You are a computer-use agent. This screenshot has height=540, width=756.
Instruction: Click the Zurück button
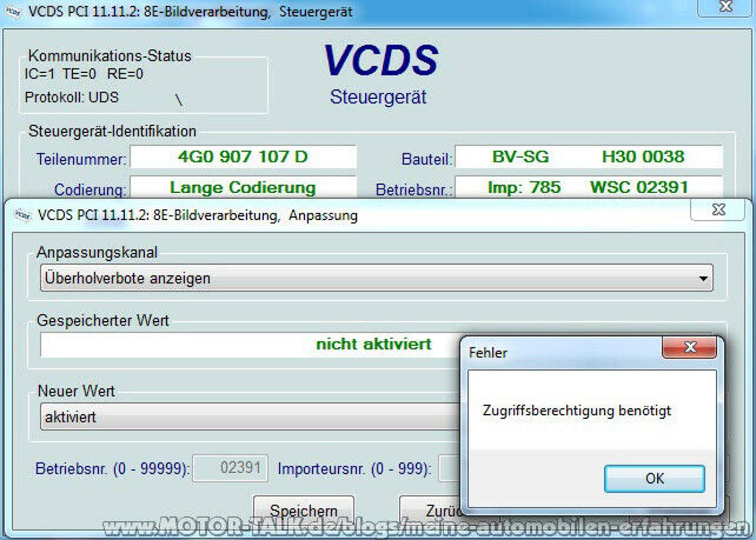(x=430, y=511)
